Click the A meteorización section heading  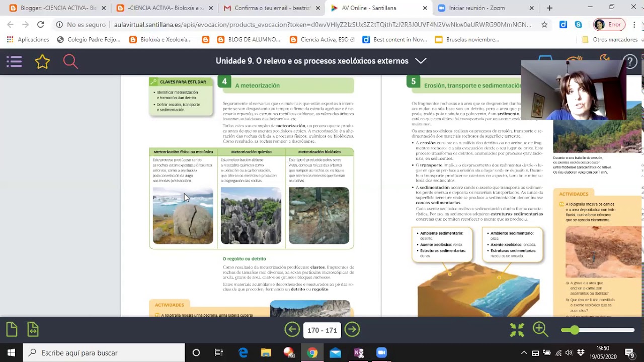[257, 85]
